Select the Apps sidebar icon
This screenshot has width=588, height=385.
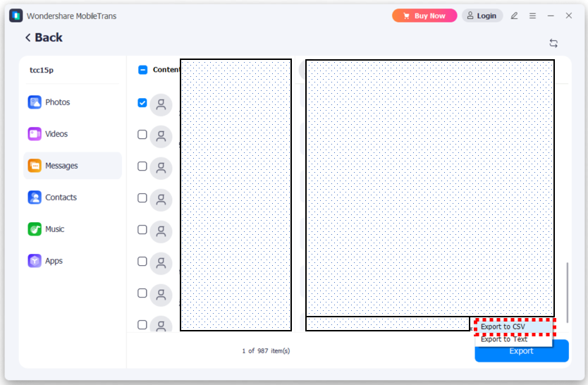point(35,261)
